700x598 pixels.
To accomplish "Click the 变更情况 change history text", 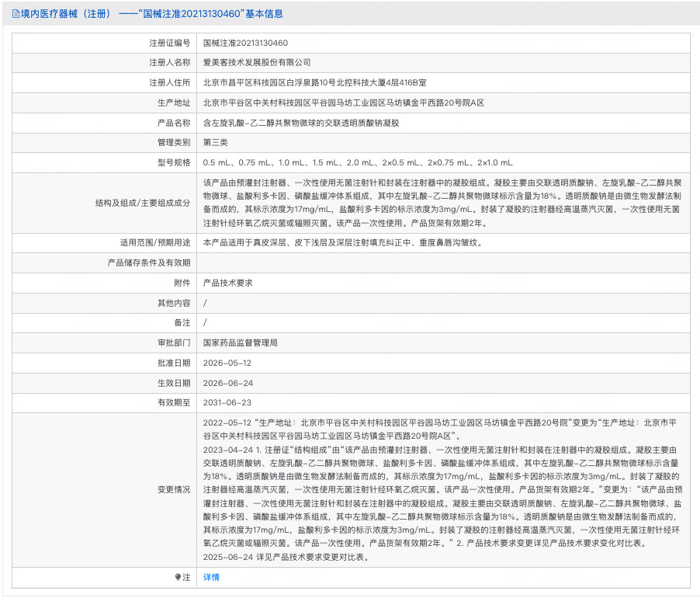I will (x=442, y=490).
